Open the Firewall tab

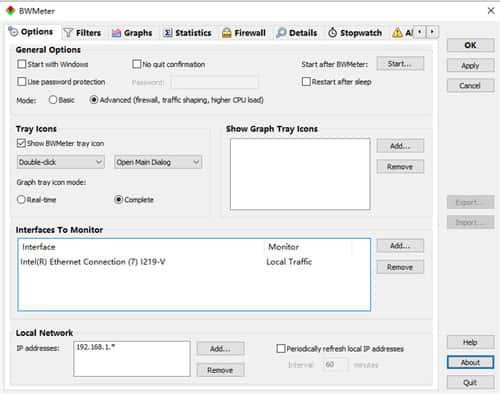[x=244, y=33]
